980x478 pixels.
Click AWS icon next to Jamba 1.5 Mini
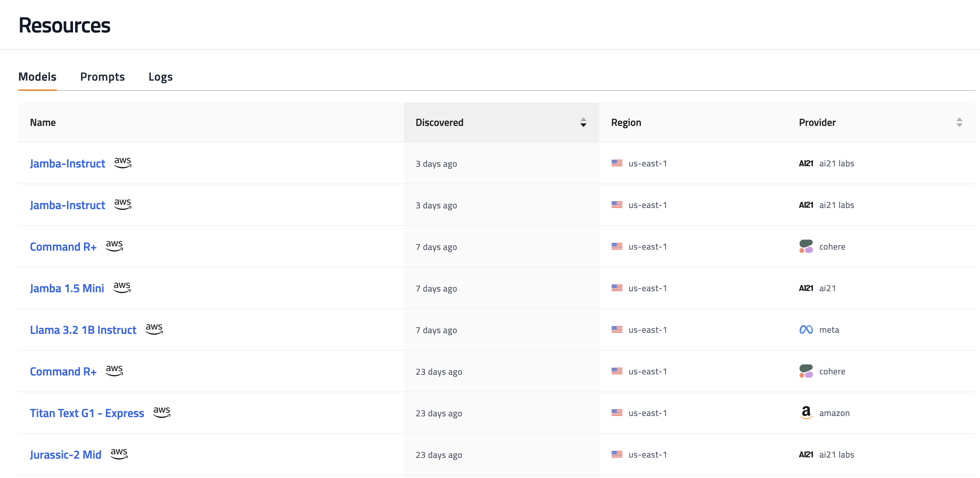[x=122, y=287]
